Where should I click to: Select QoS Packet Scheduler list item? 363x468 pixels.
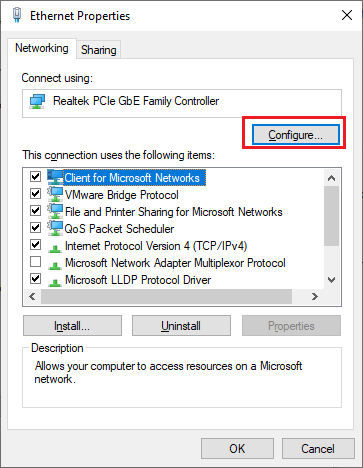coord(119,229)
